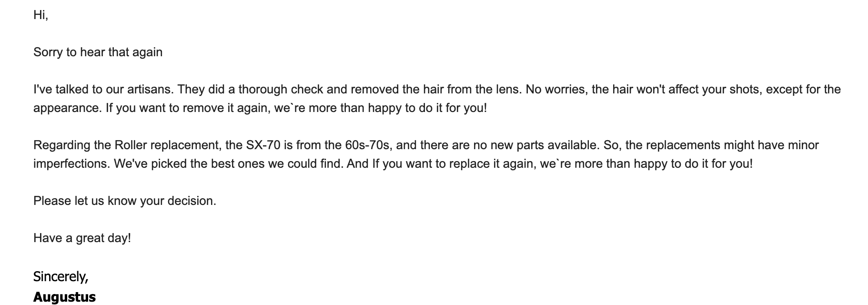Image resolution: width=868 pixels, height=305 pixels.
Task: Click the word "imperfections"
Action: point(71,164)
